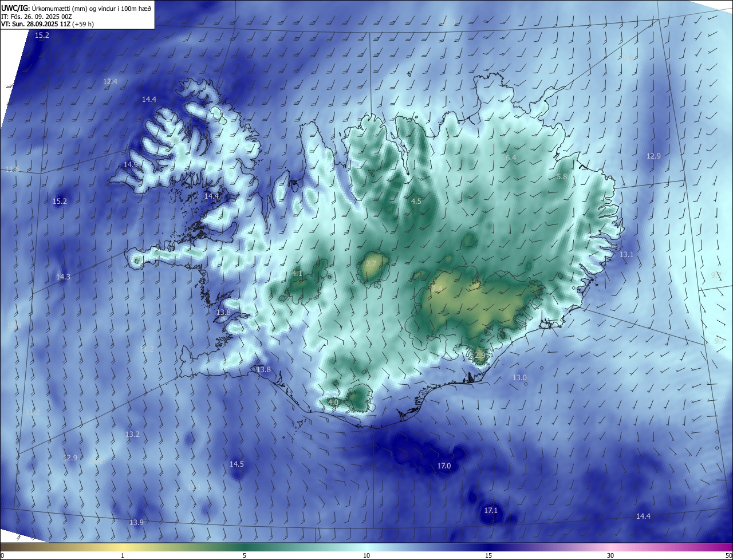Select the 6.4 value in the northeast
733x560 pixels.
(511, 158)
